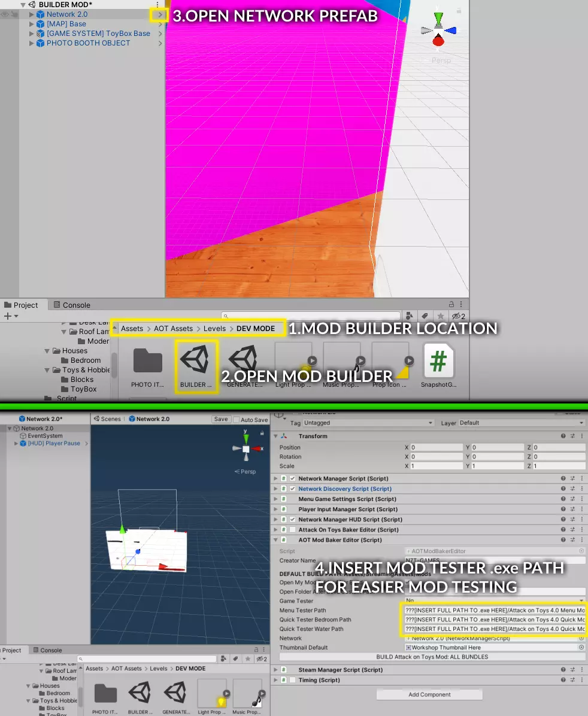Click BUILDER scene asset in the Network 2.0 window
Viewport: 588px width, 716px height.
coord(140,696)
